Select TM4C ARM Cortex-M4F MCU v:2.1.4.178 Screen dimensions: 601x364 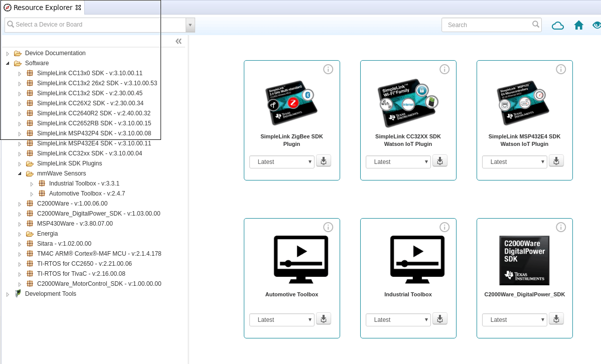pos(99,254)
